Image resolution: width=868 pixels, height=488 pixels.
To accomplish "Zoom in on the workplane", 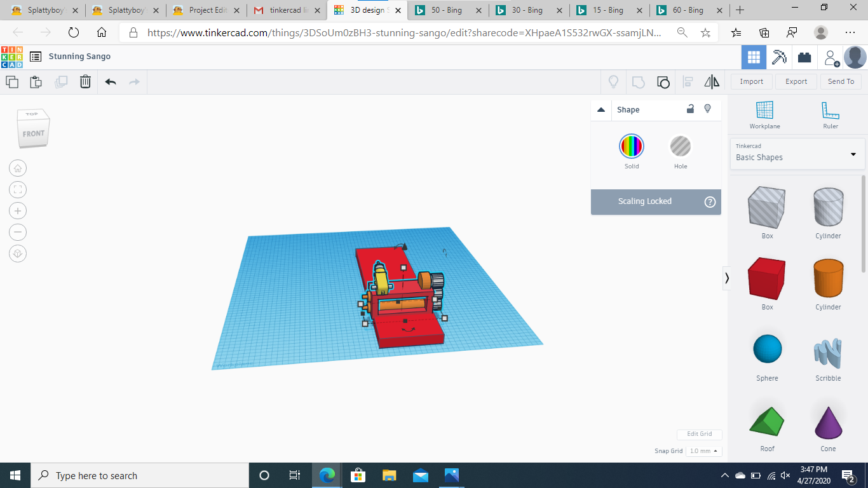I will coord(18,211).
